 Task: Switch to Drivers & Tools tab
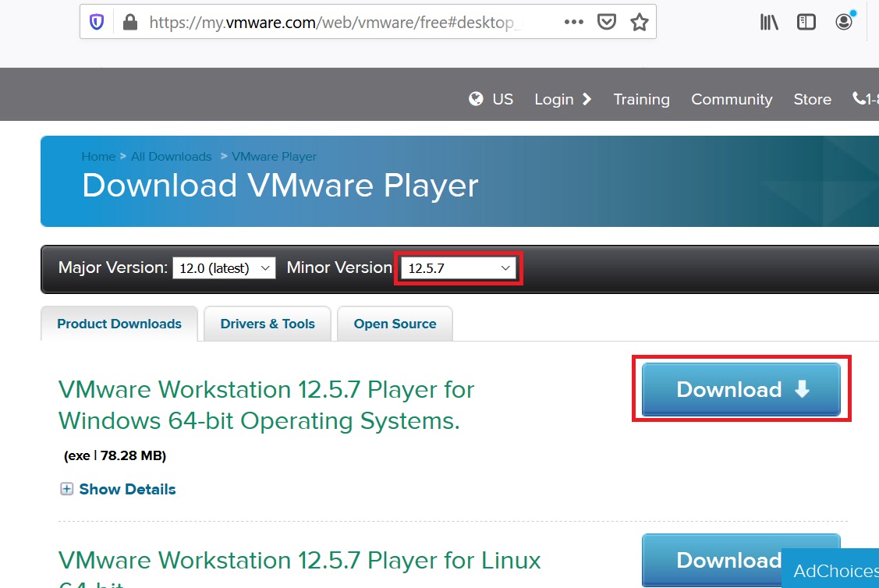tap(268, 324)
